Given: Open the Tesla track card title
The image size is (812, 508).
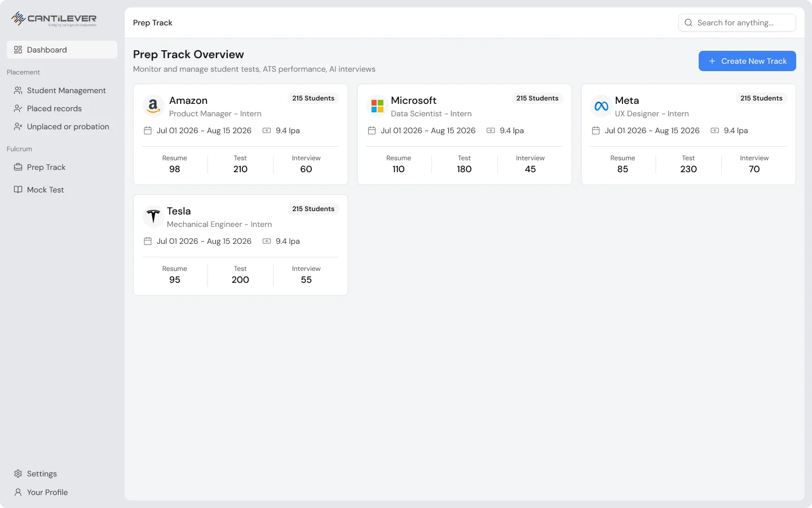Looking at the screenshot, I should [179, 211].
